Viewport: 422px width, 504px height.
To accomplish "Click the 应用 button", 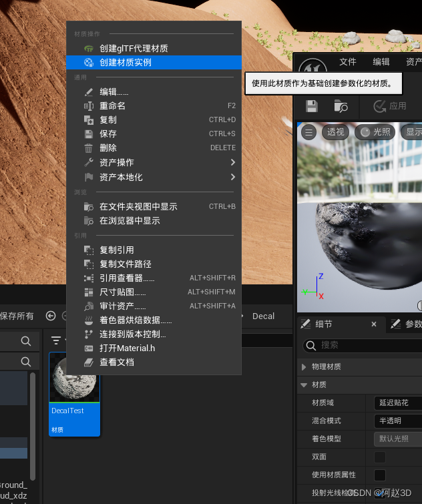I will point(391,106).
